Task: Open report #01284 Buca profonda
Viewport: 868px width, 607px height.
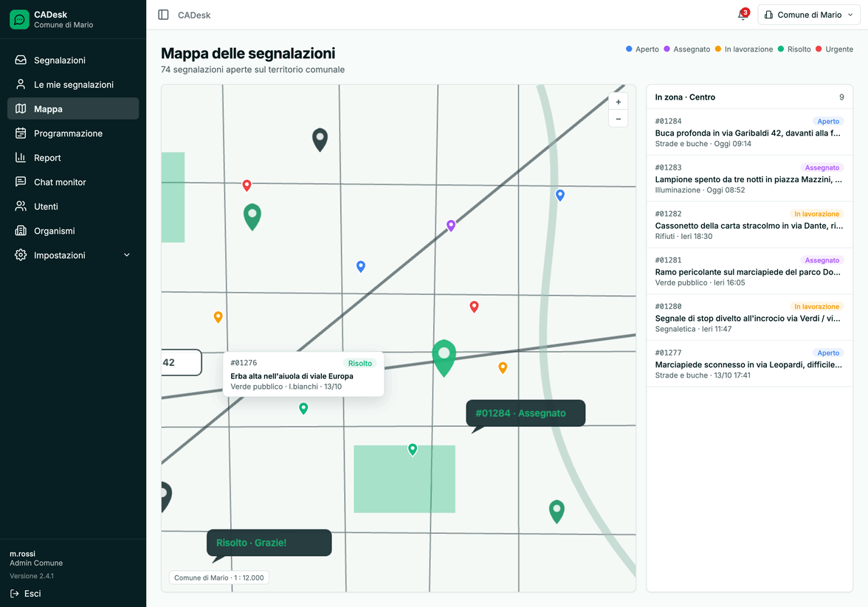Action: [750, 132]
